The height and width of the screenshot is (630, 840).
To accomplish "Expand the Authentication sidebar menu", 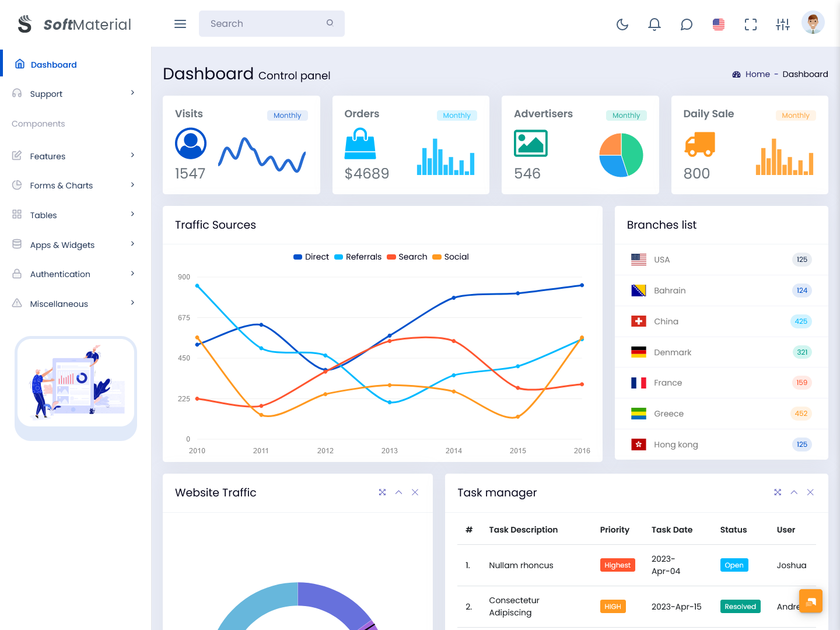I will (x=76, y=274).
